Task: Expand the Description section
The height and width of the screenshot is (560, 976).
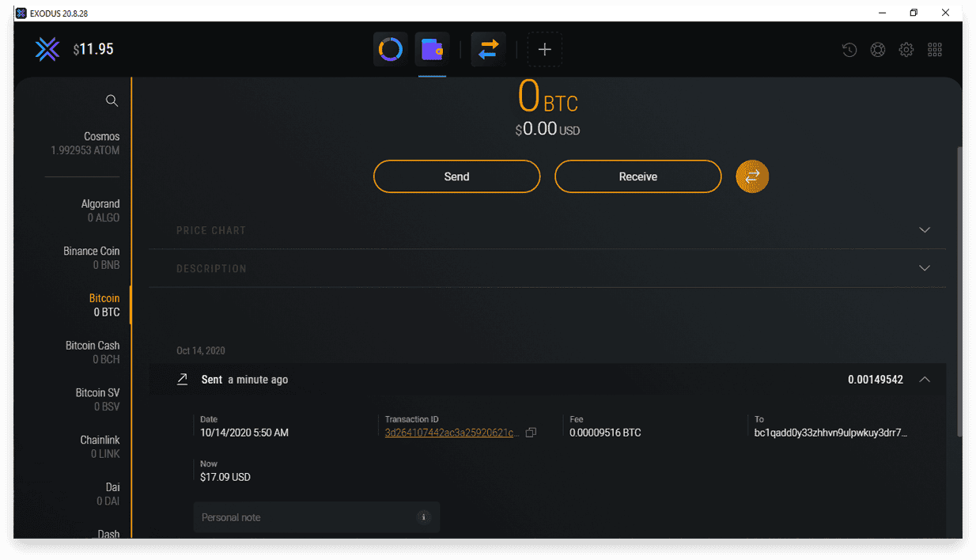Action: coord(547,268)
